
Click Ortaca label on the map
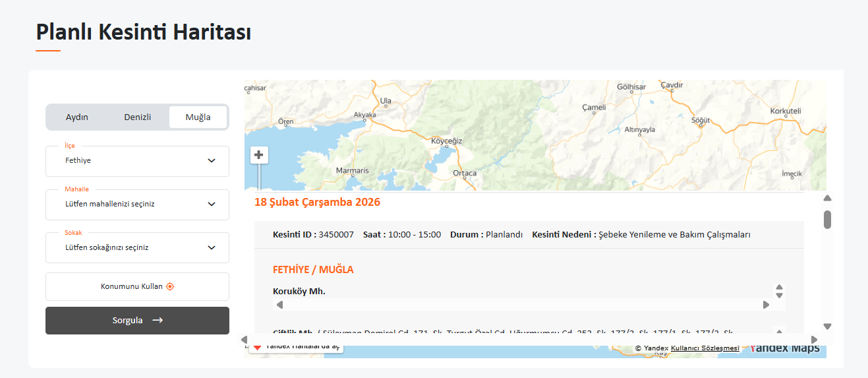click(x=465, y=173)
